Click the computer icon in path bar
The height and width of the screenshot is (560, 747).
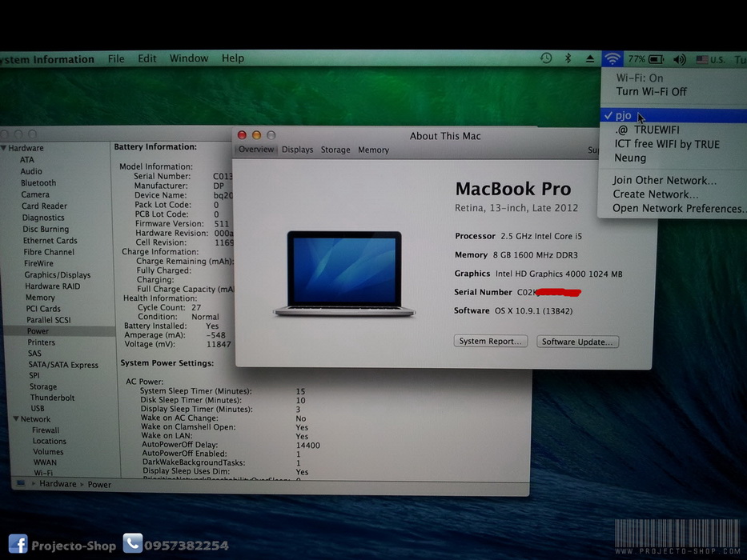pos(21,483)
